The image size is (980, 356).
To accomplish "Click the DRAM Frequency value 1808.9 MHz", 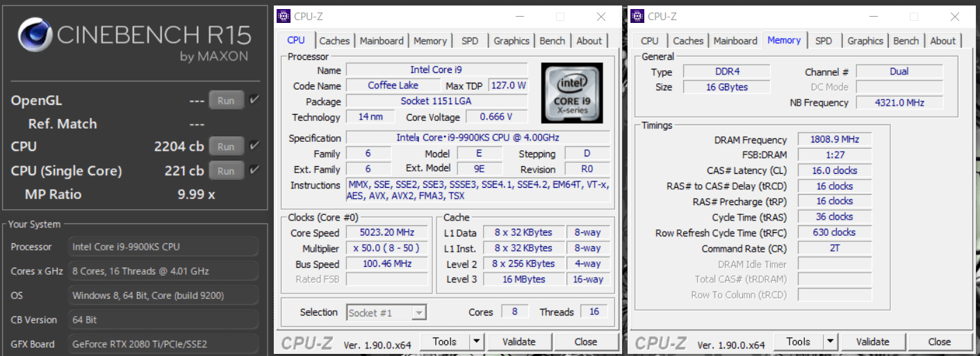I will point(834,140).
